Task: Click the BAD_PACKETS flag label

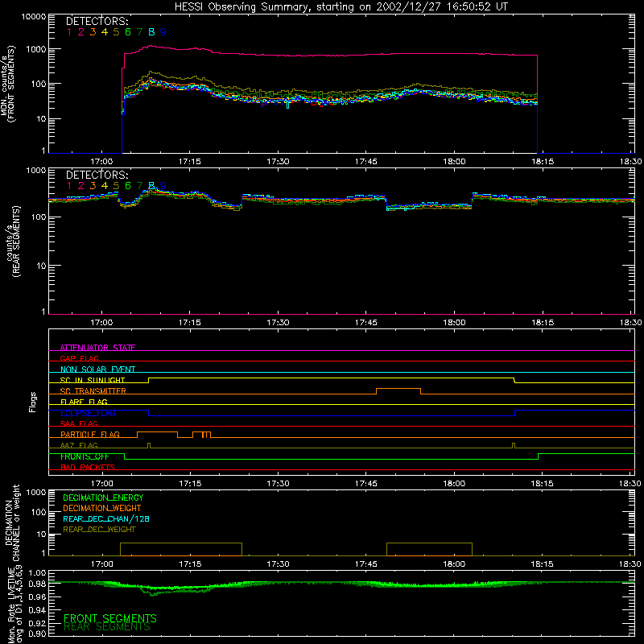Action: tap(88, 467)
